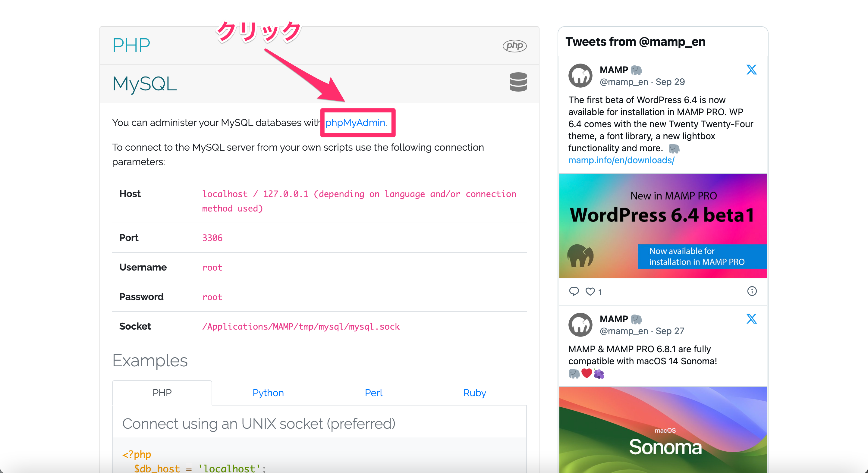Collapse the MySQL section header
Viewport: 868px width, 473px height.
coord(319,83)
